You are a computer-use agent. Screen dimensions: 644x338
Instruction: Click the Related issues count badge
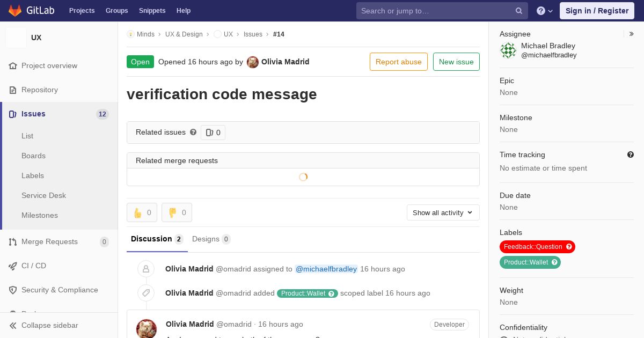tap(213, 133)
